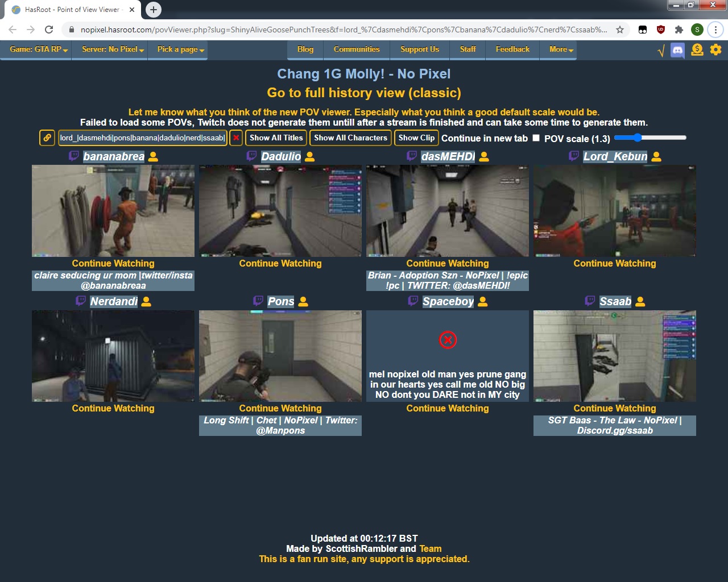This screenshot has height=582, width=728.
Task: Select the HasRoot Point of View Viewer tab
Action: (x=73, y=10)
